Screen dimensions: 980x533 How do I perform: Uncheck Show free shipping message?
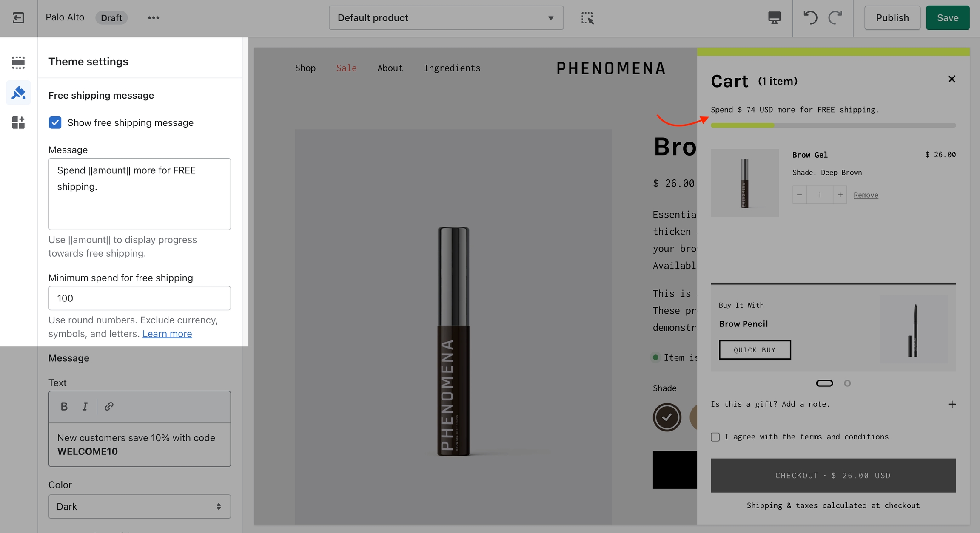tap(55, 123)
